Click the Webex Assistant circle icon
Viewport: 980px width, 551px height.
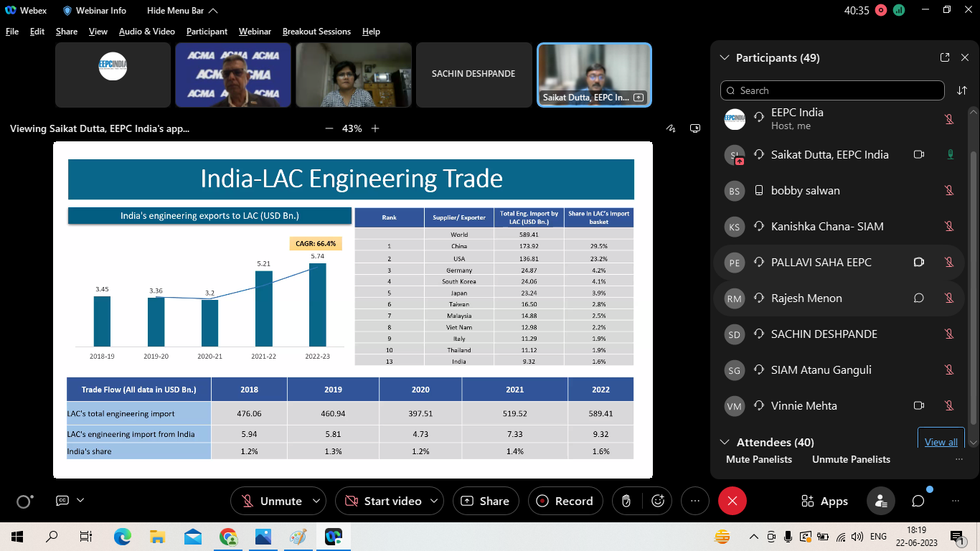[x=24, y=501]
